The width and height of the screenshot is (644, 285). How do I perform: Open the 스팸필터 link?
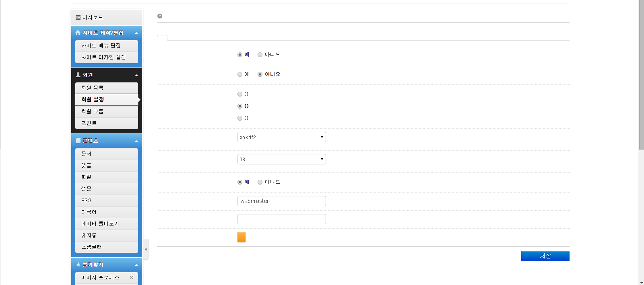click(92, 247)
